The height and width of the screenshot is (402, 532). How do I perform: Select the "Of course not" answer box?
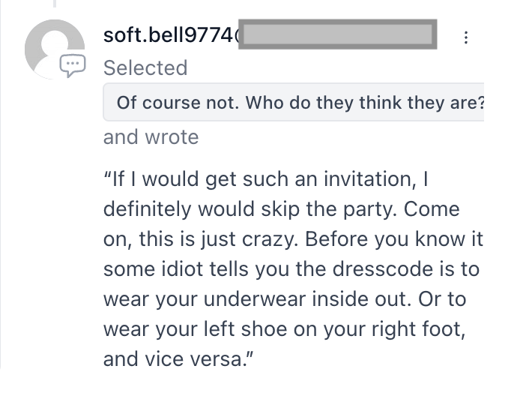[x=294, y=102]
